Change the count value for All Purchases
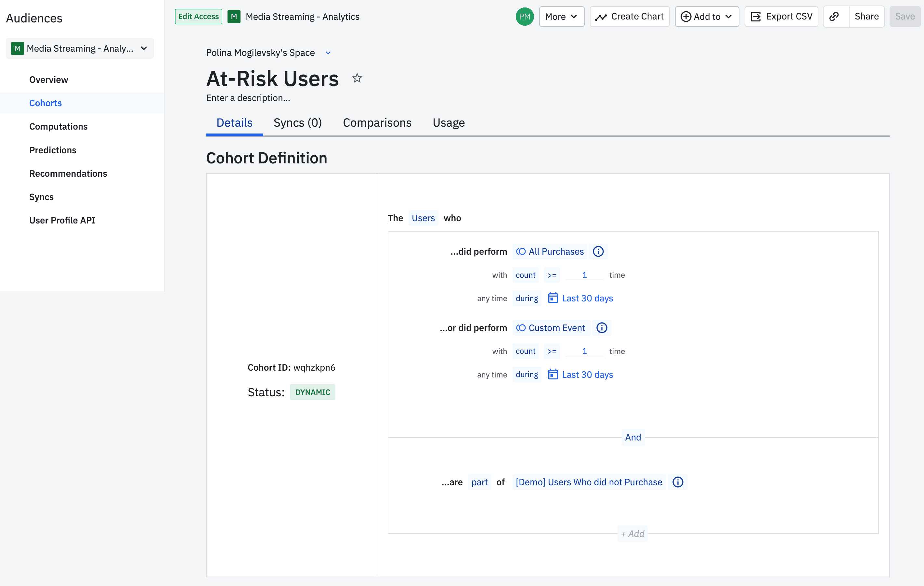The image size is (924, 586). pos(584,274)
